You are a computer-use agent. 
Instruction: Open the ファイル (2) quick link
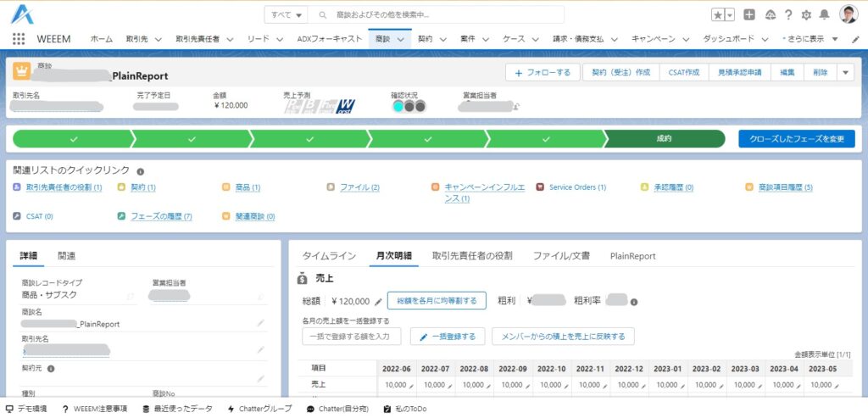(x=359, y=187)
